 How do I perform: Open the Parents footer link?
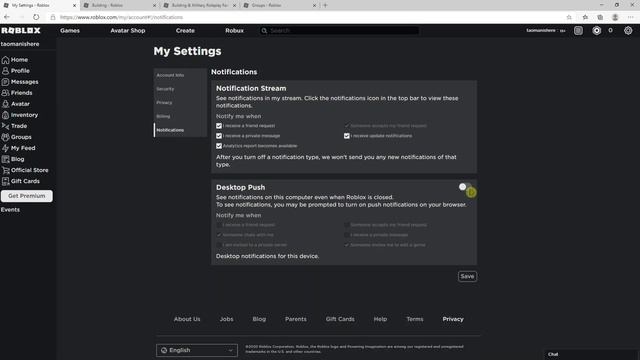click(296, 319)
